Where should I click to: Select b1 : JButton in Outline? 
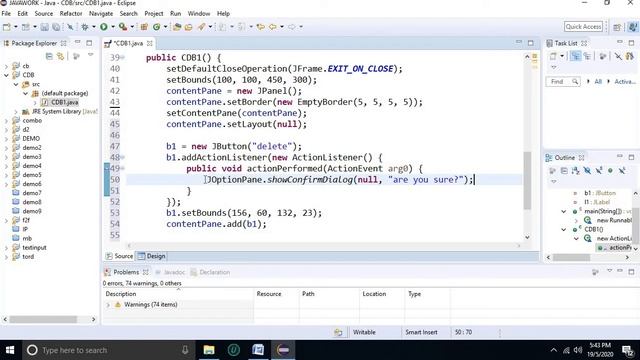[x=600, y=193]
